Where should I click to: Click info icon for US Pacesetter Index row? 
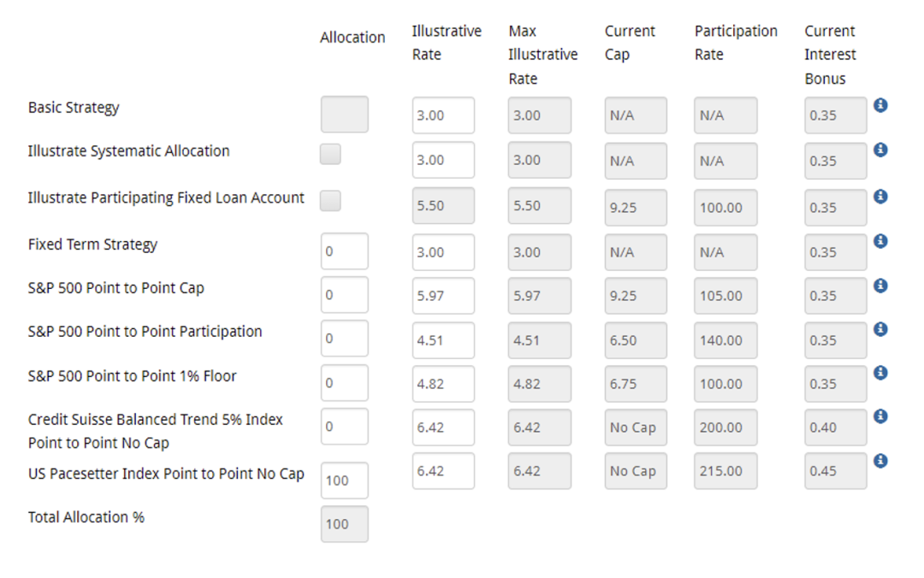click(880, 461)
